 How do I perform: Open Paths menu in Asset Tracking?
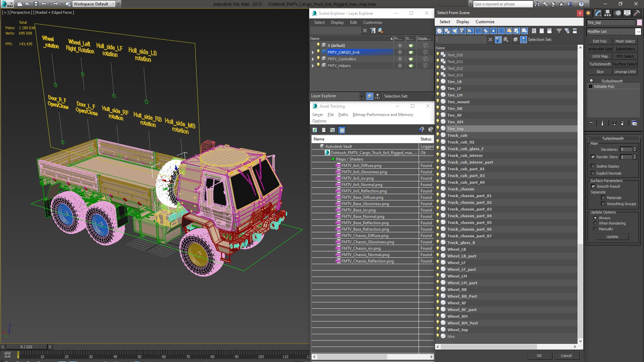pos(343,115)
